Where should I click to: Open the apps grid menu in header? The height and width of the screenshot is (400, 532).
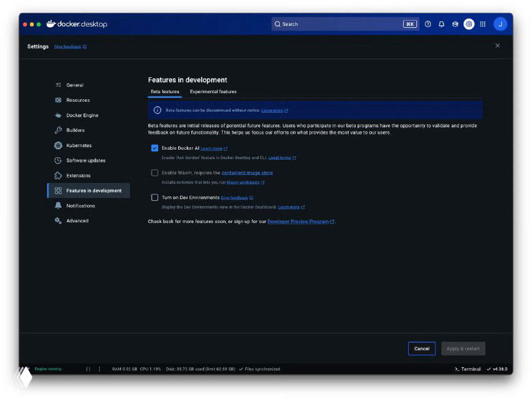point(483,23)
